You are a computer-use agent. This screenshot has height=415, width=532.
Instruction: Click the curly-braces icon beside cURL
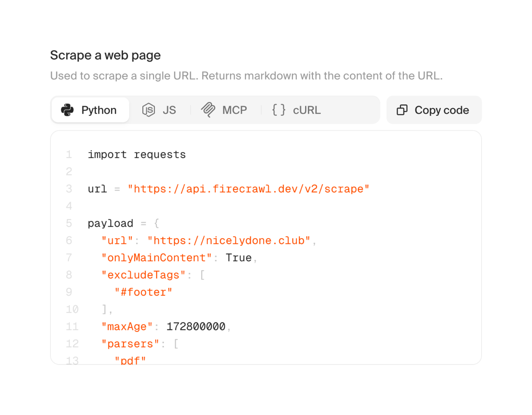pos(278,110)
